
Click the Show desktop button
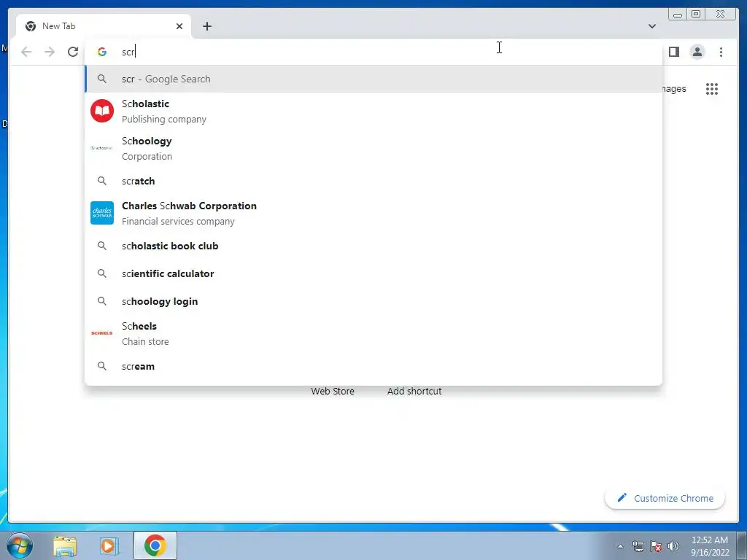click(742, 545)
